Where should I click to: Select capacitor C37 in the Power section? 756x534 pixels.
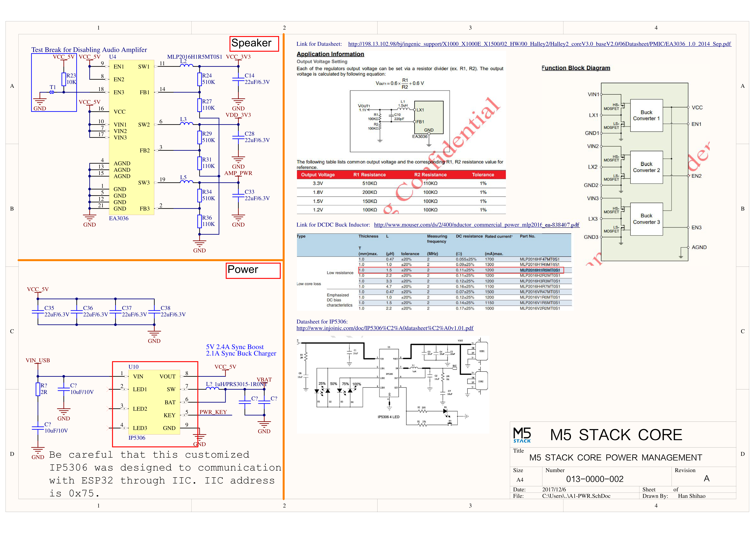click(x=116, y=311)
